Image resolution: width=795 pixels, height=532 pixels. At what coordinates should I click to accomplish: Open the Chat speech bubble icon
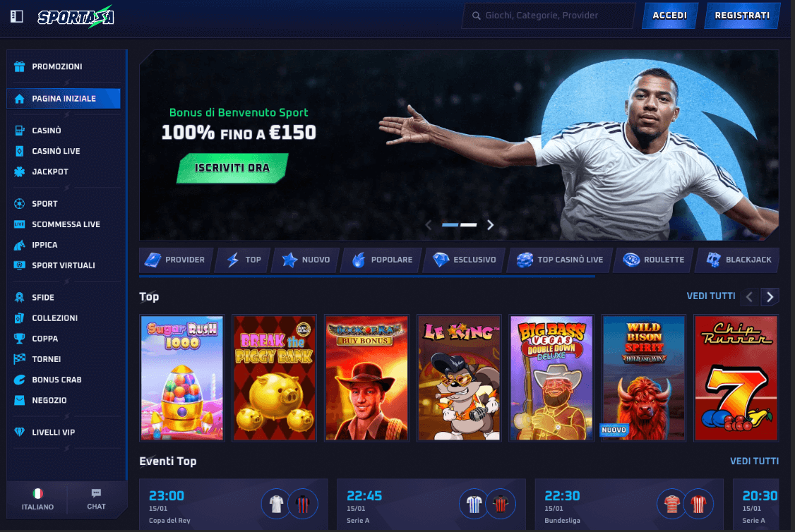click(96, 493)
